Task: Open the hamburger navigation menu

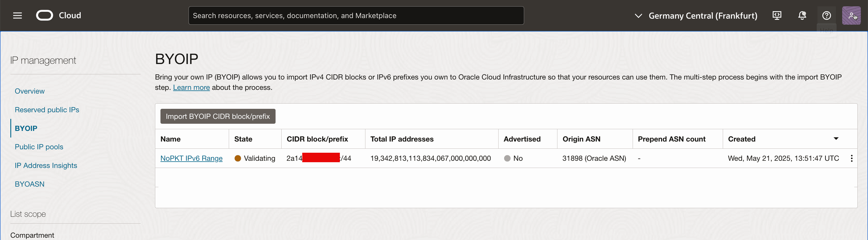Action: point(18,16)
